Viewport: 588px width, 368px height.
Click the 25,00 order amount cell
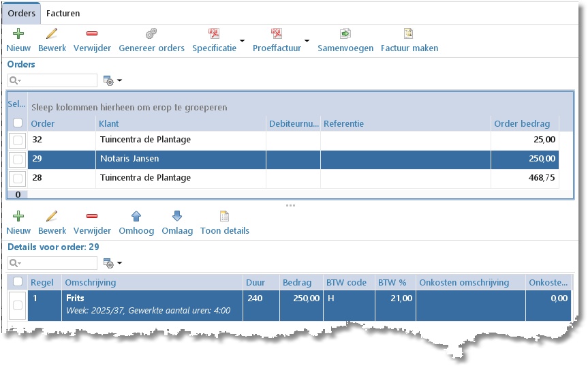(525, 140)
